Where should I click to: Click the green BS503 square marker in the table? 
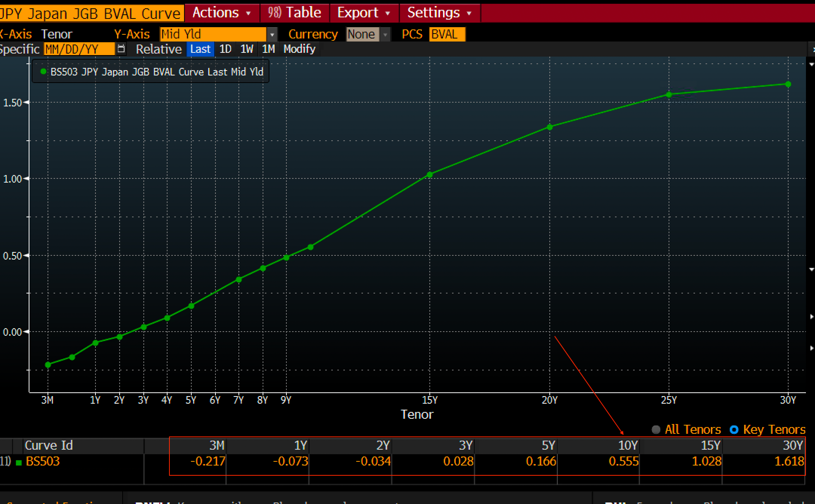click(18, 462)
